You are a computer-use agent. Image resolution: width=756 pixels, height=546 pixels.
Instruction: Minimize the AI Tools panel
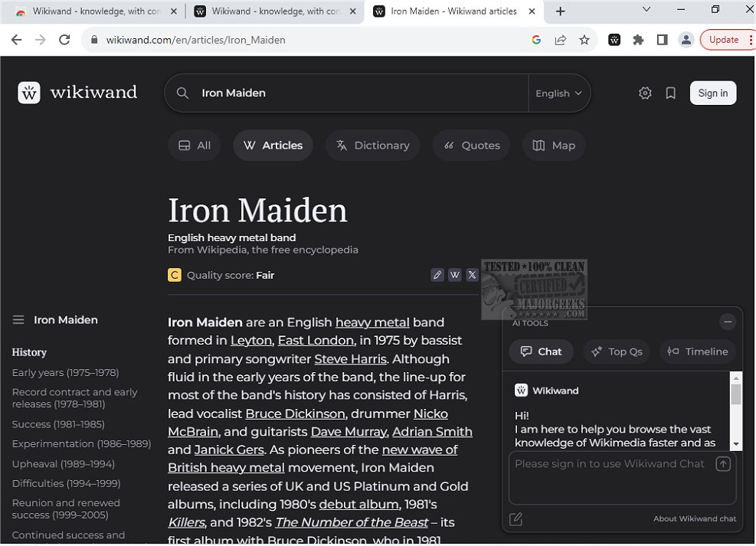728,322
